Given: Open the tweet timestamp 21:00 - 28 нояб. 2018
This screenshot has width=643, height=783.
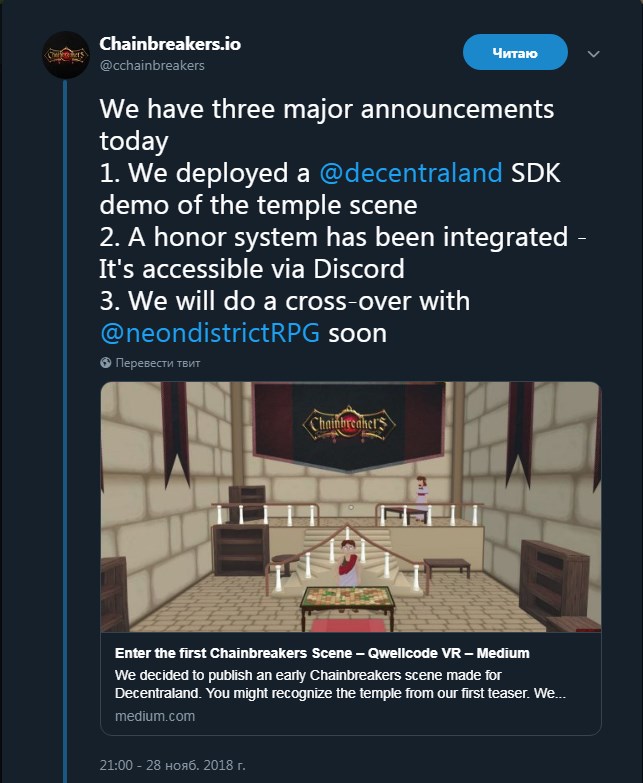Looking at the screenshot, I should pos(172,765).
